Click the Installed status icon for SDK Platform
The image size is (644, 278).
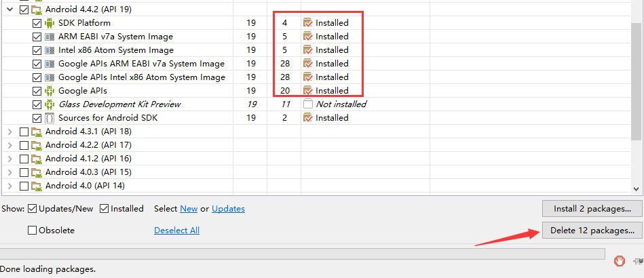tap(307, 23)
